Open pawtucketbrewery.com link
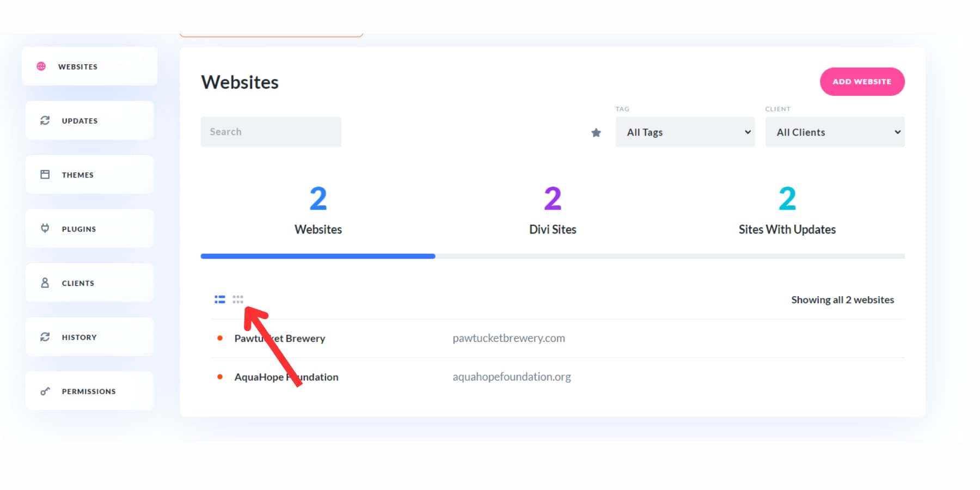Image resolution: width=980 pixels, height=490 pixels. 509,338
